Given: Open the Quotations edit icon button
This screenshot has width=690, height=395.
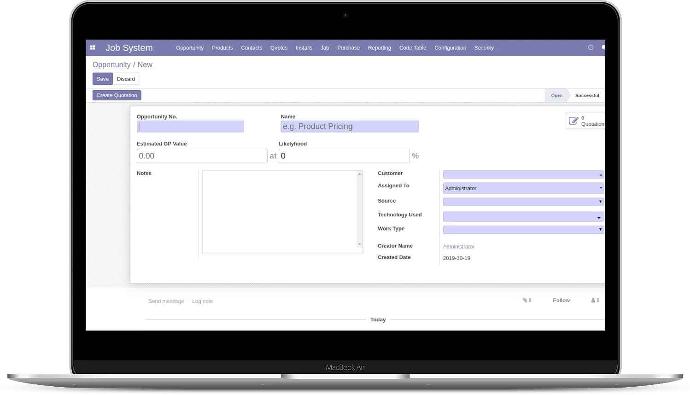Looking at the screenshot, I should tap(585, 121).
